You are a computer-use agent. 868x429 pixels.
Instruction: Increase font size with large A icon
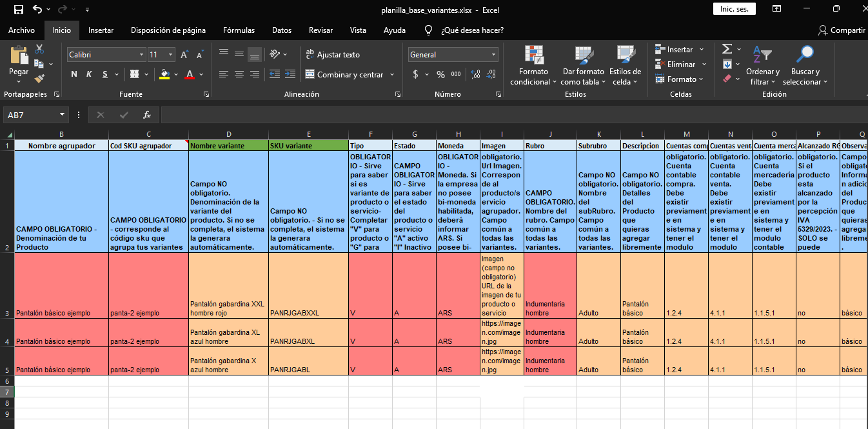pos(184,55)
